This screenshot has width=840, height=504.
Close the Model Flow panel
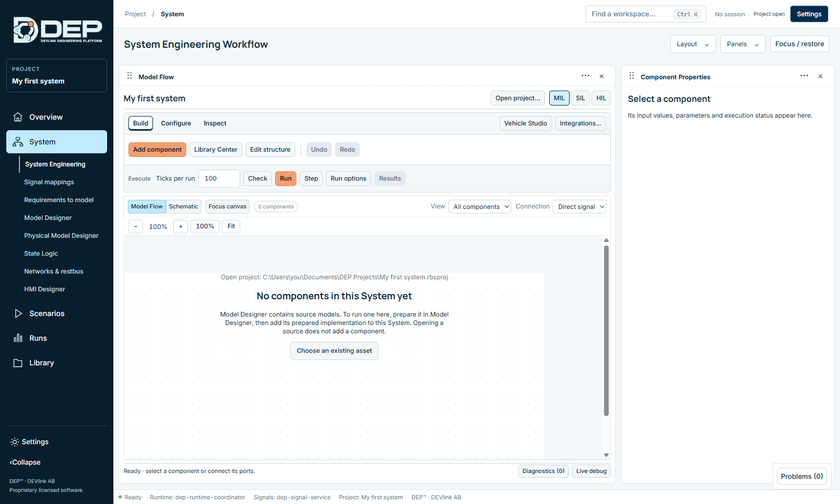(602, 77)
